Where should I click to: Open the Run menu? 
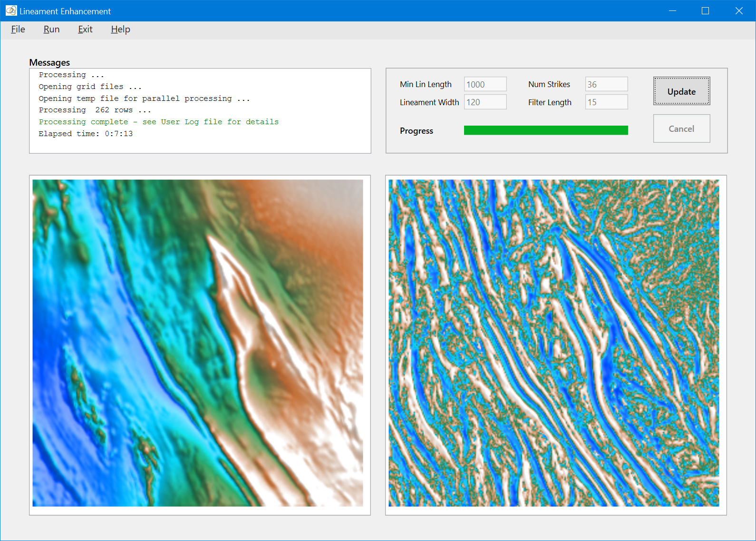tap(51, 30)
